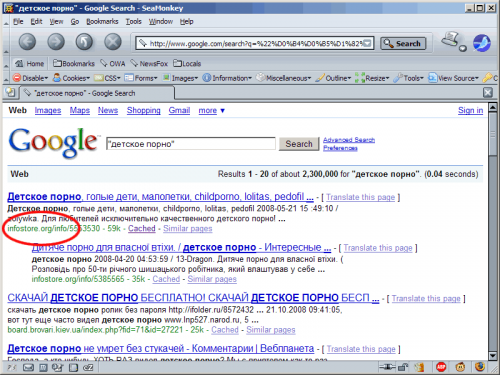Open the Miscellaneous dropdown
Screen dimensions: 500x375
pos(283,78)
